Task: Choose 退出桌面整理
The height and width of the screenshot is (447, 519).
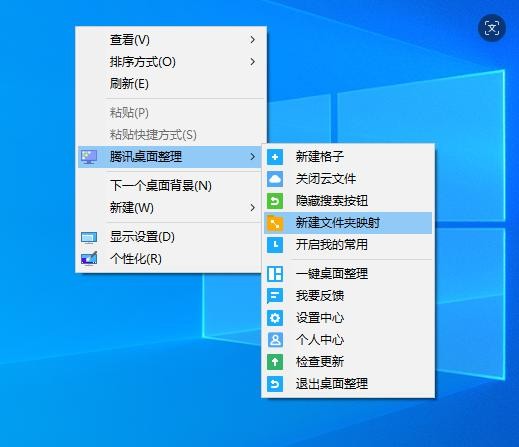Action: (348, 384)
